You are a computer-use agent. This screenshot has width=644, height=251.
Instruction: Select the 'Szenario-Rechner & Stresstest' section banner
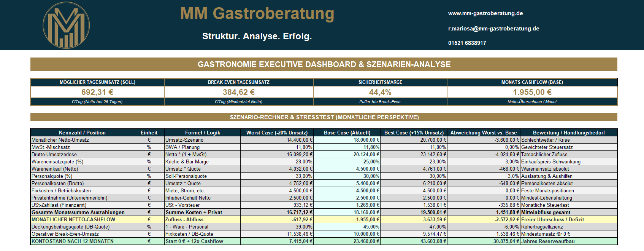coord(324,117)
